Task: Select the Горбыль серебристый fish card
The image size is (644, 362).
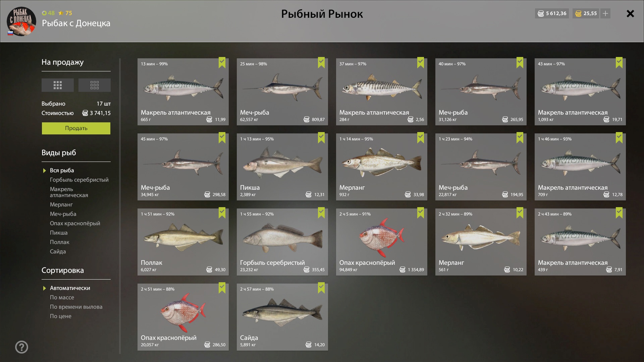Action: pos(282,242)
